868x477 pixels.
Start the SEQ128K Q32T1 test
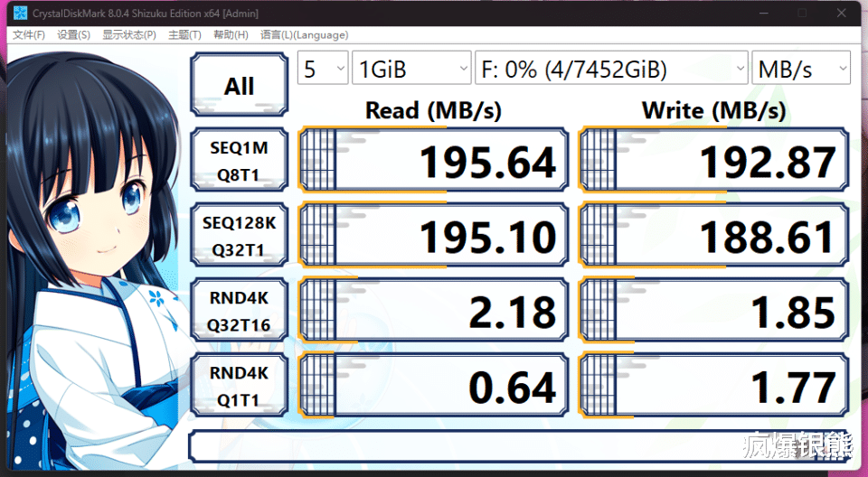point(239,235)
